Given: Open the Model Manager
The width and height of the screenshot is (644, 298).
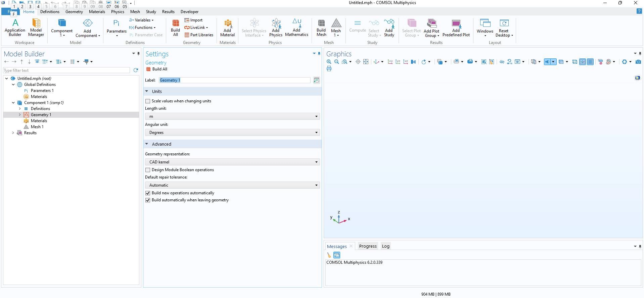Looking at the screenshot, I should tap(36, 28).
